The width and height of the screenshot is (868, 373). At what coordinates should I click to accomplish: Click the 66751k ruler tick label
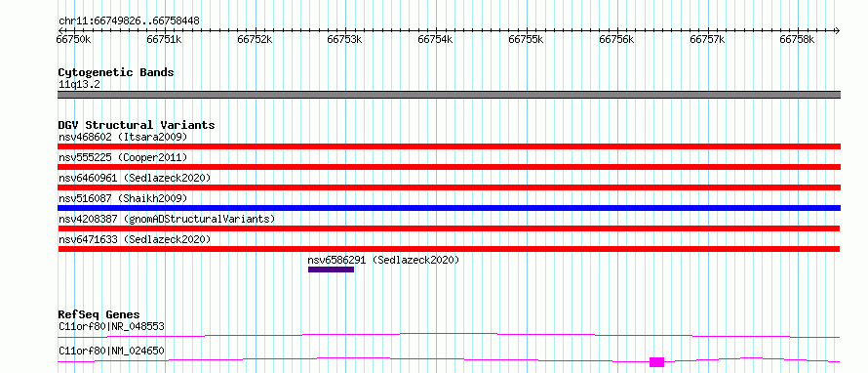[165, 39]
